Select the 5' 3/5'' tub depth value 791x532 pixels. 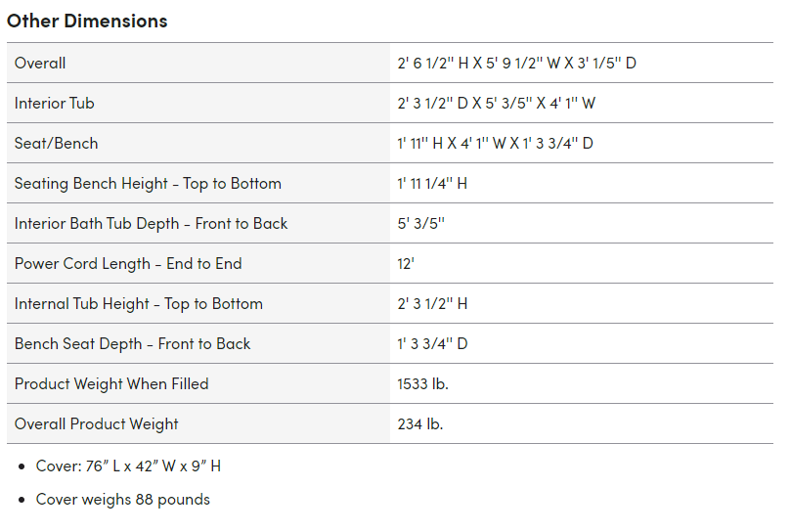421,224
